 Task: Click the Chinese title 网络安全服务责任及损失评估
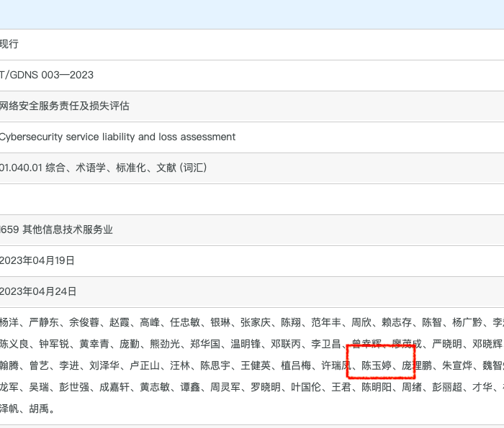coord(64,106)
